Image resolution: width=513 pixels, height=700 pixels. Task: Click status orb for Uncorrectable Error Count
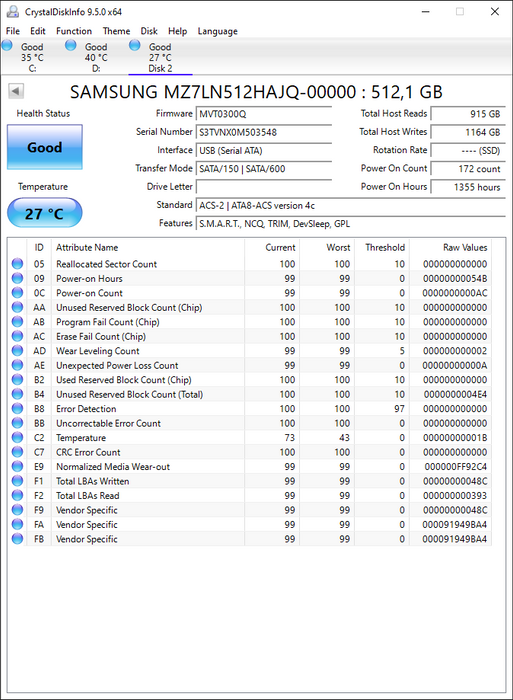(x=17, y=423)
